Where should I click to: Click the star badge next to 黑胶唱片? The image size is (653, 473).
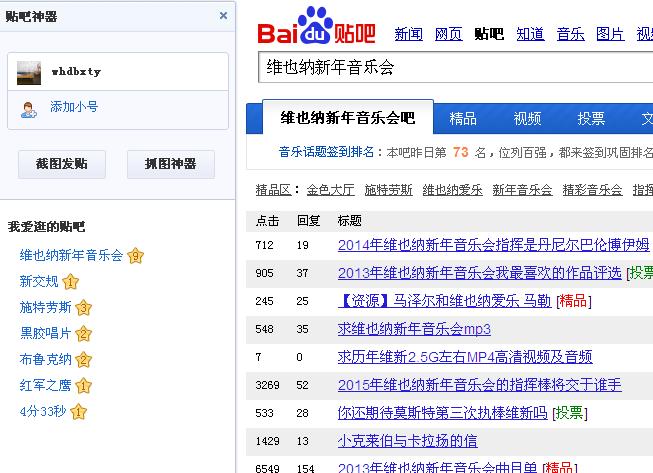(x=84, y=334)
